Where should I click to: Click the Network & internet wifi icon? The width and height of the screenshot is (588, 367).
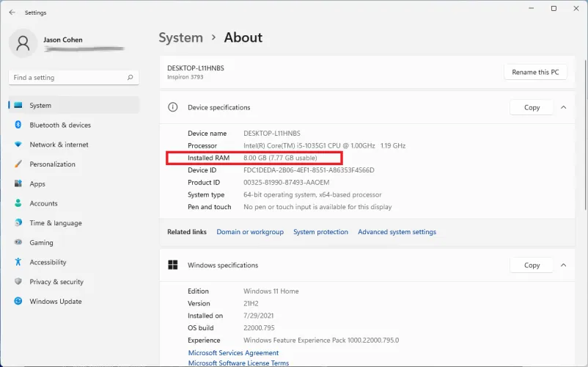[18, 145]
